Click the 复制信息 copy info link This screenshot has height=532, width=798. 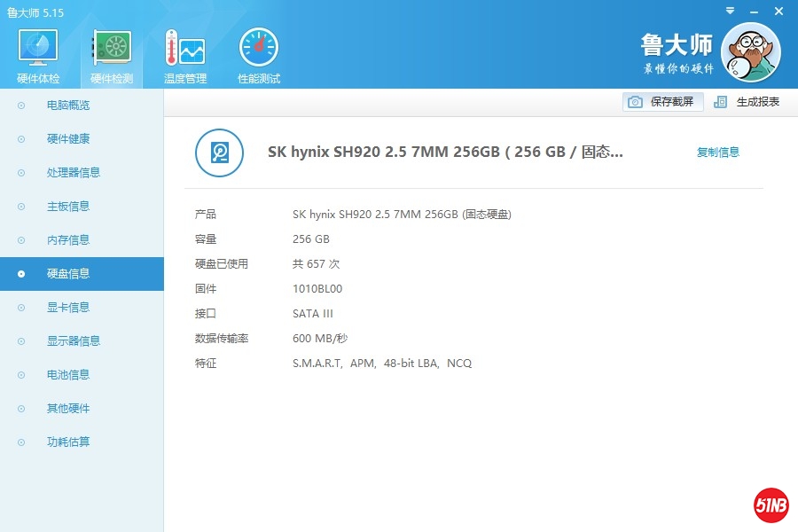click(x=718, y=152)
